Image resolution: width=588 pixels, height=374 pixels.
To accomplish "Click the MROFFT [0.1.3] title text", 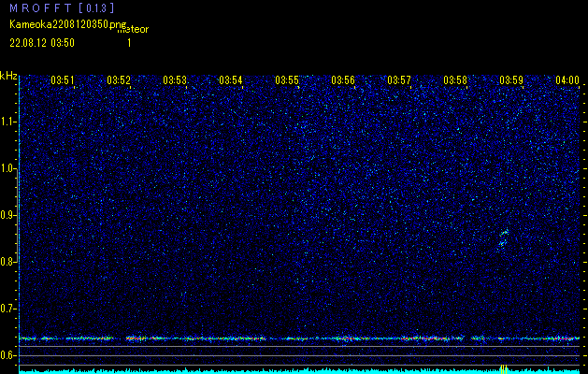I will coord(62,7).
